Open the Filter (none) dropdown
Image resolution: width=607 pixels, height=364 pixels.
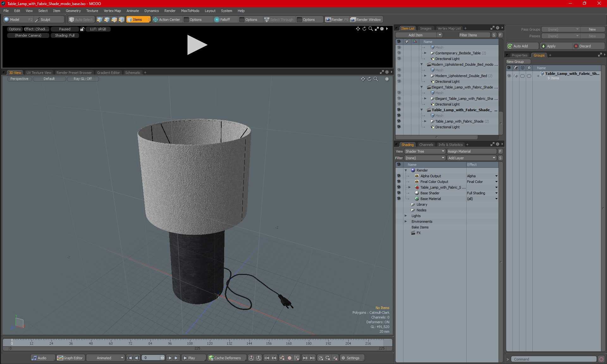(x=425, y=158)
